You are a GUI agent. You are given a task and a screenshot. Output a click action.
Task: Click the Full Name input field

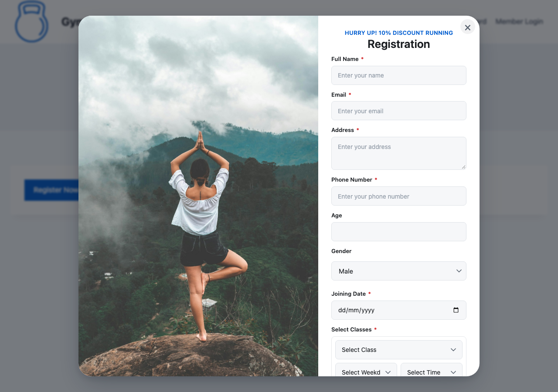click(398, 75)
